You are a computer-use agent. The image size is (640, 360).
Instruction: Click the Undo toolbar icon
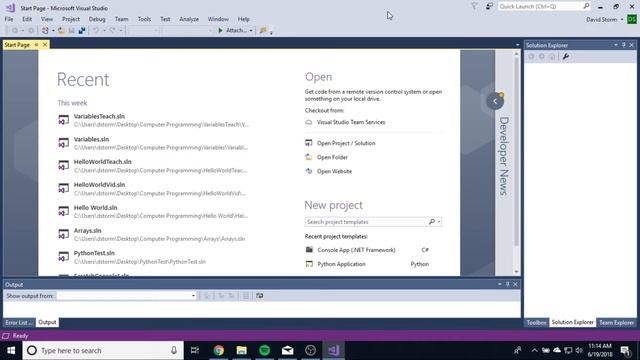tap(96, 30)
